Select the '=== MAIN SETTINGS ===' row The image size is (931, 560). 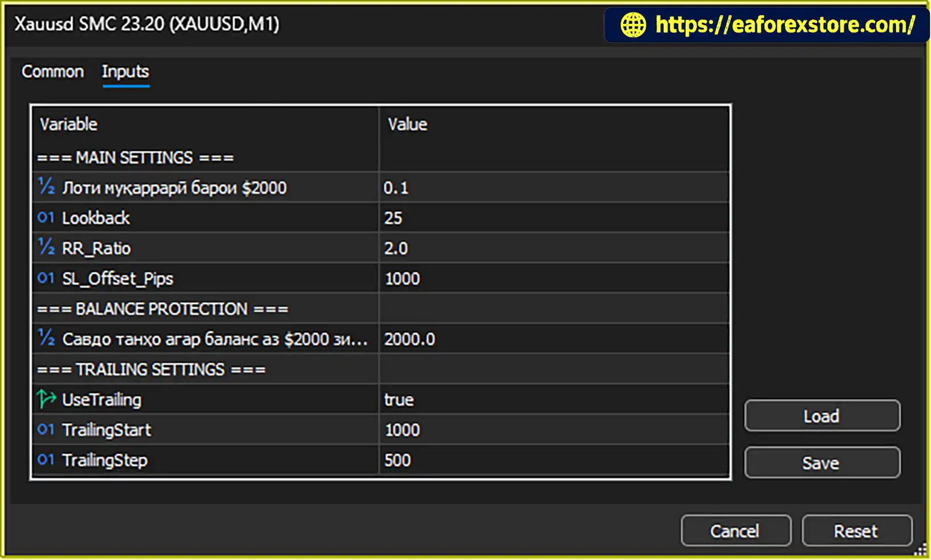[381, 157]
